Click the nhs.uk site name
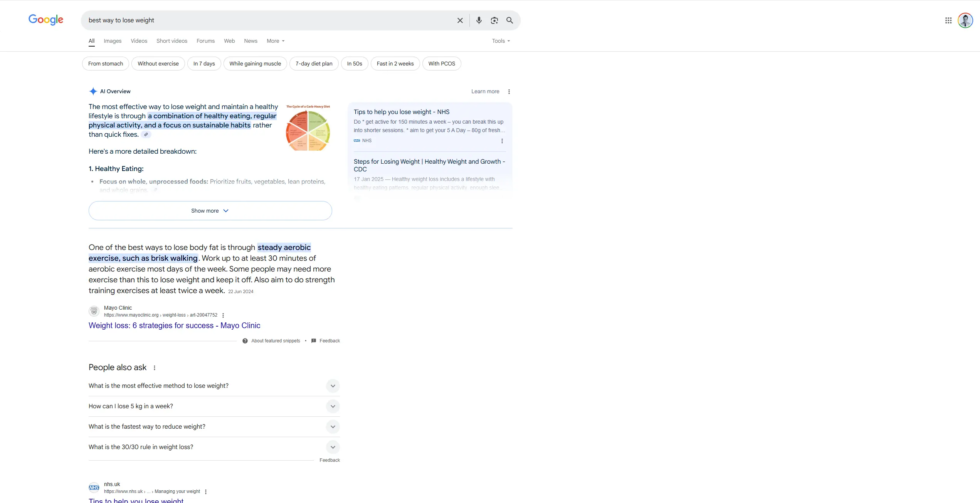This screenshot has width=980, height=503. pyautogui.click(x=112, y=484)
